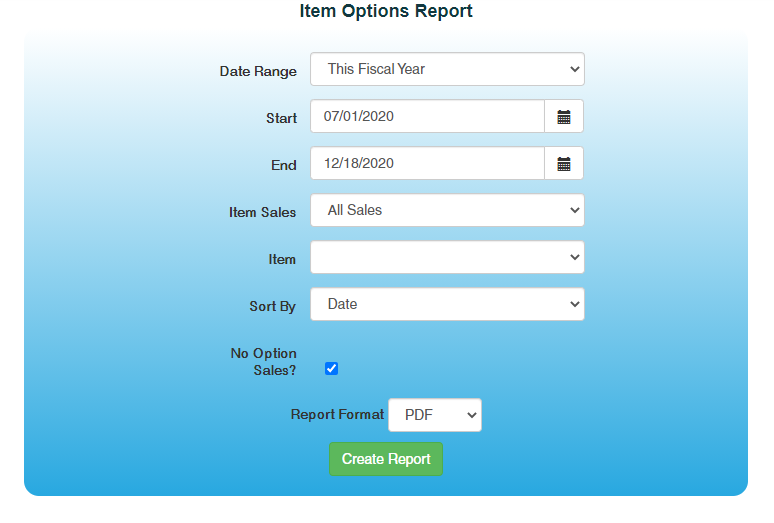Click the Create Report button
774x523 pixels.
coord(386,459)
